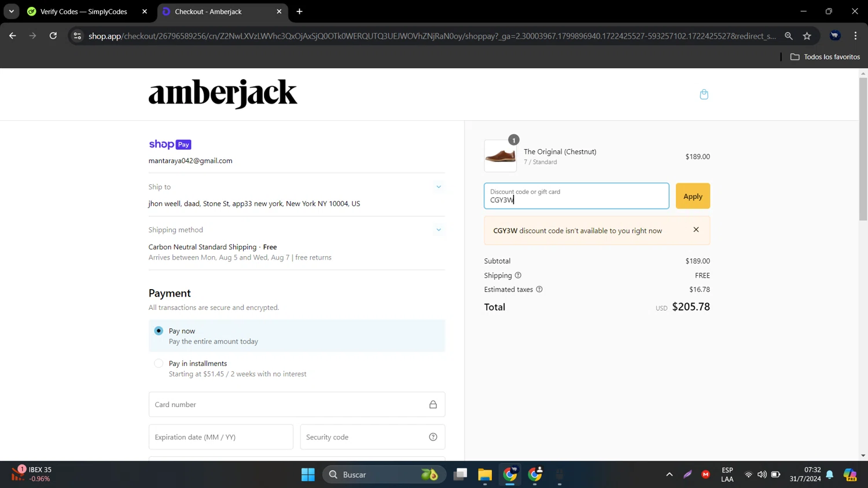Apply the discount code

point(693,196)
